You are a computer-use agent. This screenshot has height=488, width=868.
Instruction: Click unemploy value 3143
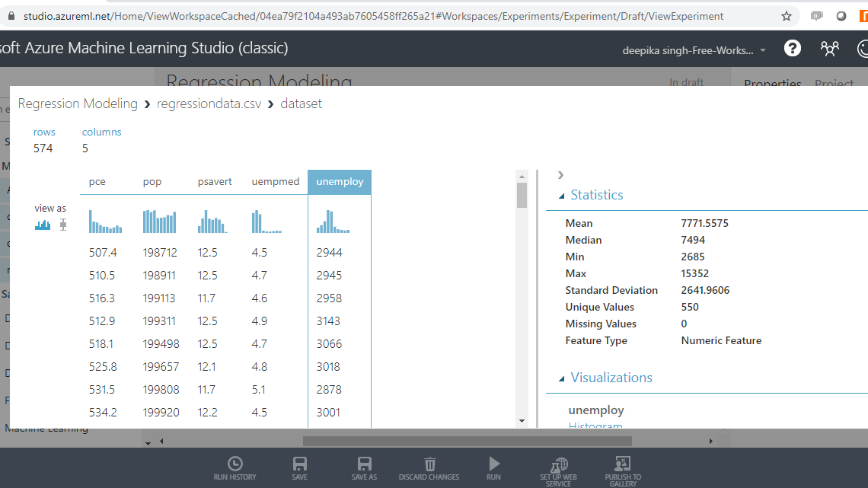coord(328,321)
